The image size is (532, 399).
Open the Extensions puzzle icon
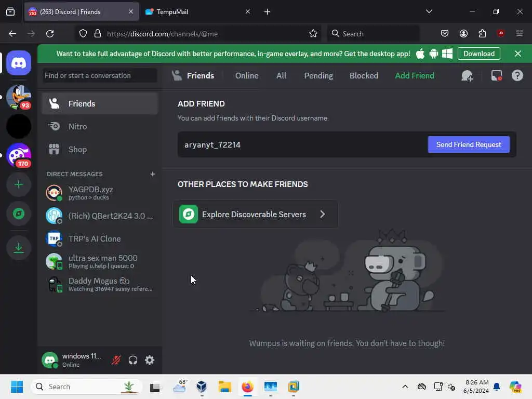(482, 34)
